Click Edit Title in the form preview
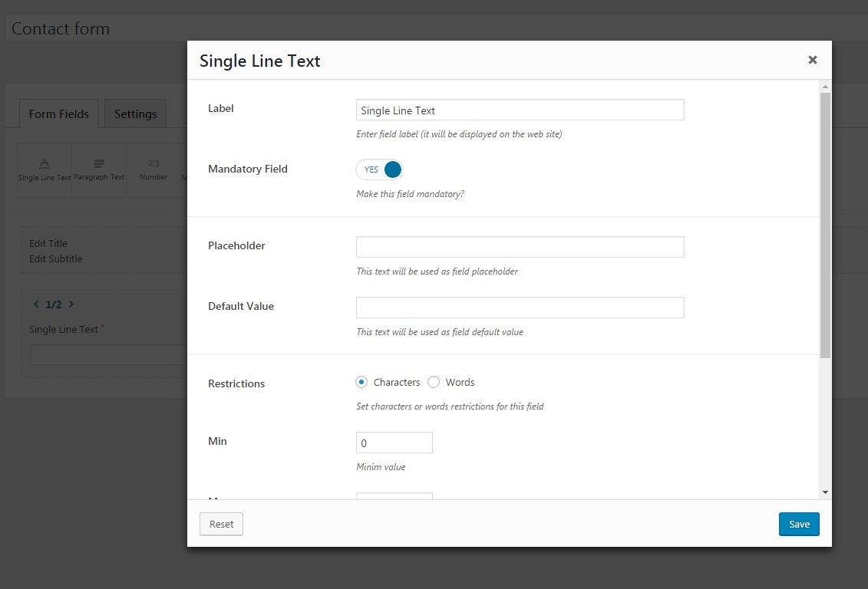The width and height of the screenshot is (868, 589). click(48, 243)
